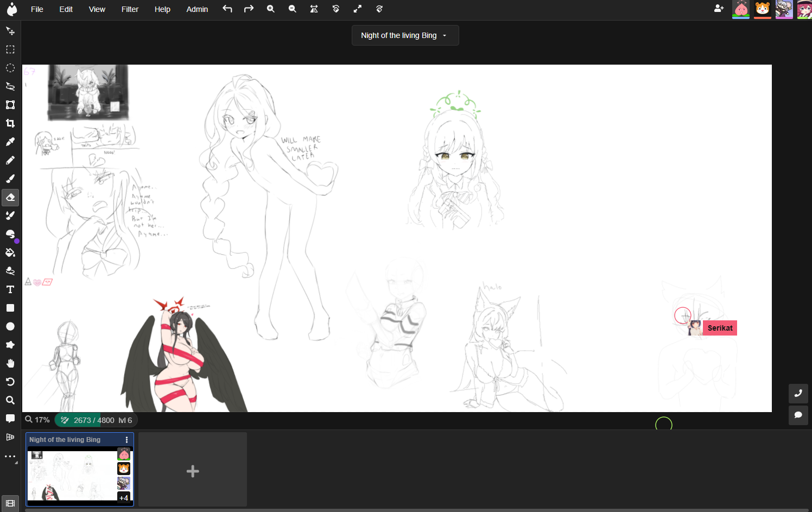Toggle fullscreen mode

coord(357,9)
